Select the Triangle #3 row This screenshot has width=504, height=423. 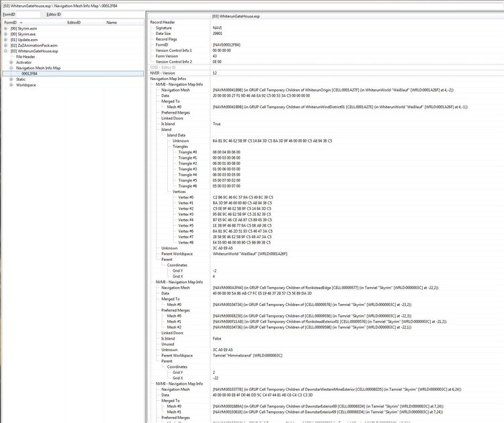(x=325, y=169)
